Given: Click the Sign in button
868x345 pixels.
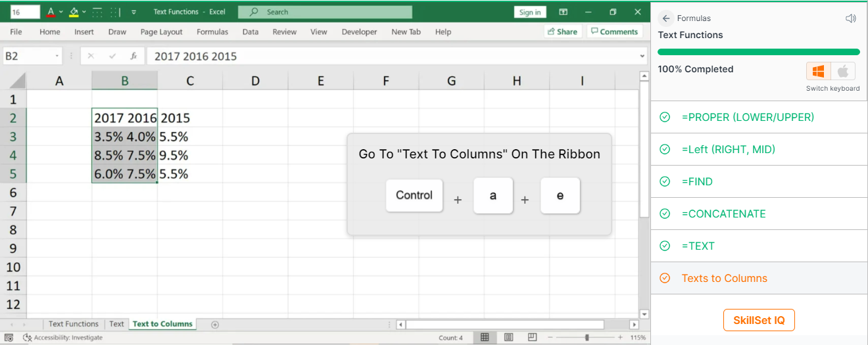Looking at the screenshot, I should (530, 12).
